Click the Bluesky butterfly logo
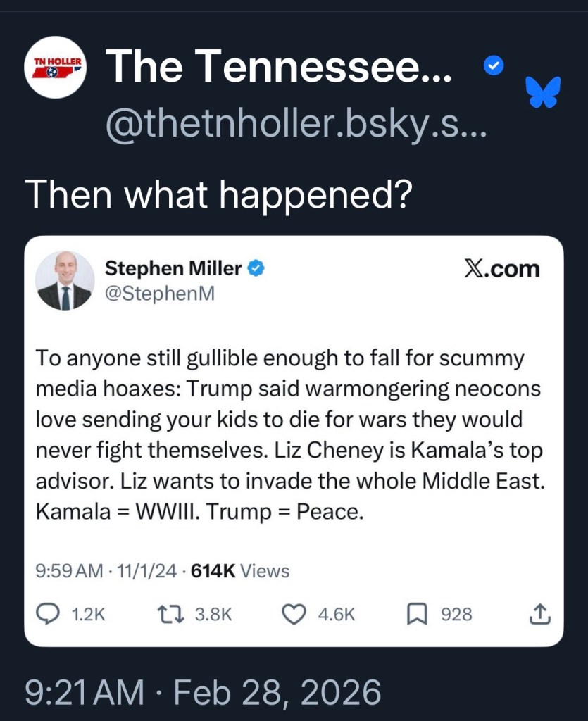The image size is (588, 721). coord(544,92)
